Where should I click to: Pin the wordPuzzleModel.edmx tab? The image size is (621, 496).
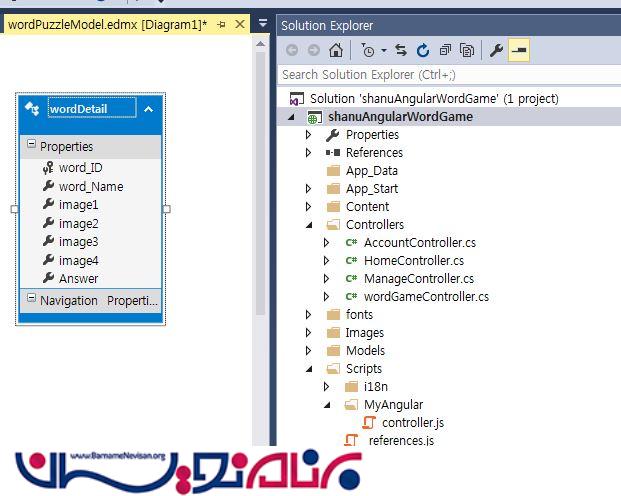221,25
